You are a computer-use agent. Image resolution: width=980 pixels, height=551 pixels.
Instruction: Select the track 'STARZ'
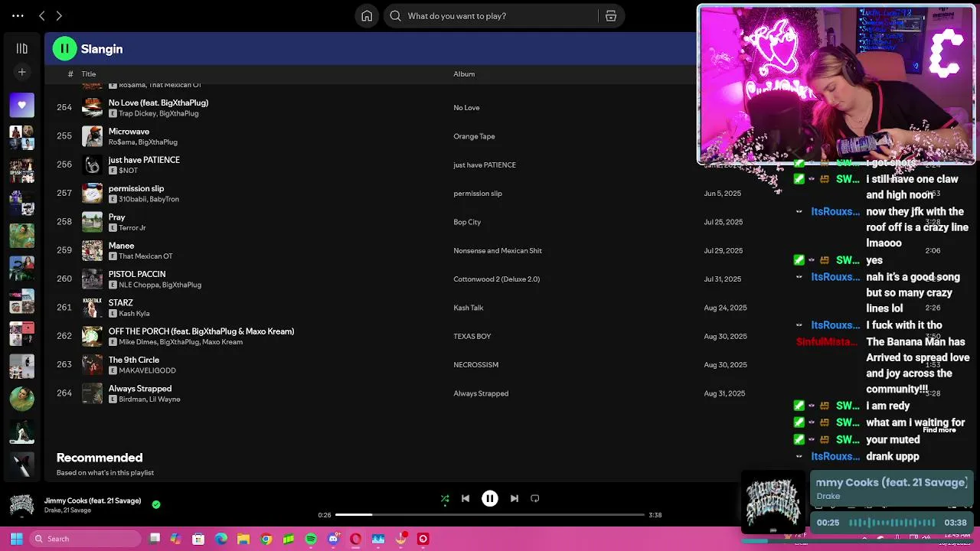point(121,302)
